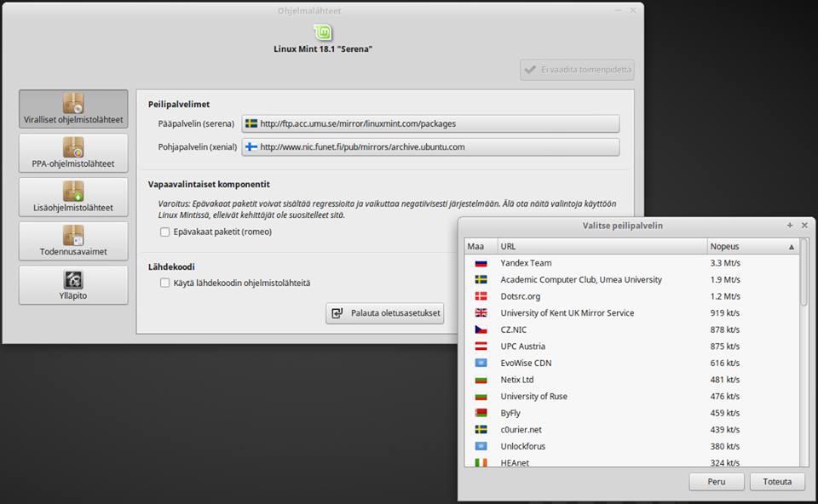This screenshot has width=818, height=504.
Task: Click the Austrian flag next to UPC Austria
Action: pyautogui.click(x=481, y=346)
